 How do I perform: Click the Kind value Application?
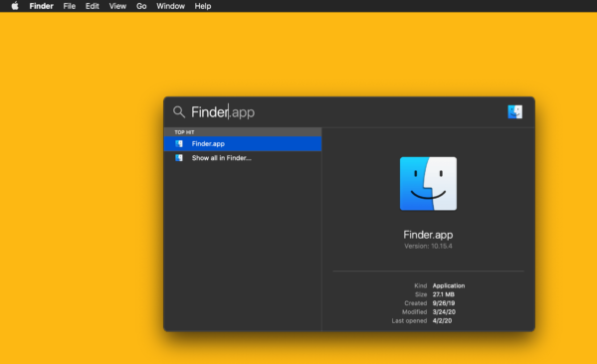[449, 285]
